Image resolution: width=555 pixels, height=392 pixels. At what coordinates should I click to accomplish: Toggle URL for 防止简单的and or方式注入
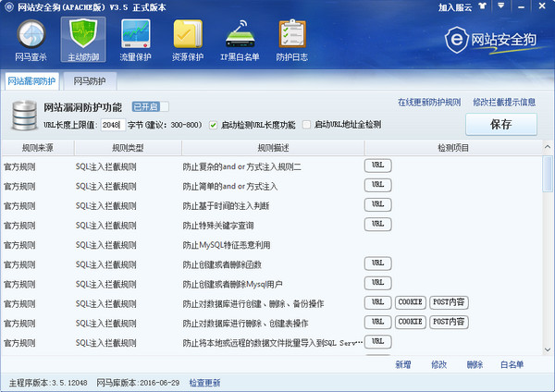point(377,185)
